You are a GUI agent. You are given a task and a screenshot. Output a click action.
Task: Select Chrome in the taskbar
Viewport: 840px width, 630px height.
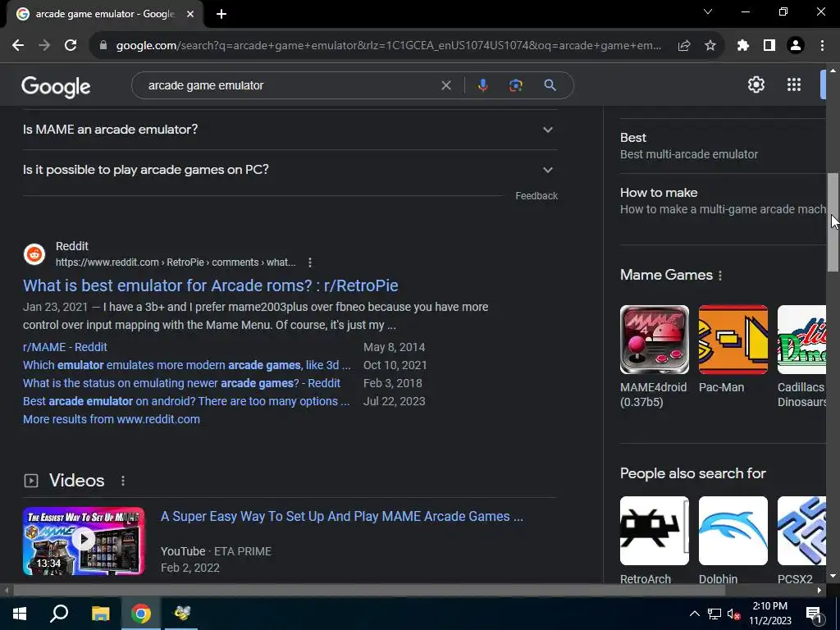(x=141, y=614)
